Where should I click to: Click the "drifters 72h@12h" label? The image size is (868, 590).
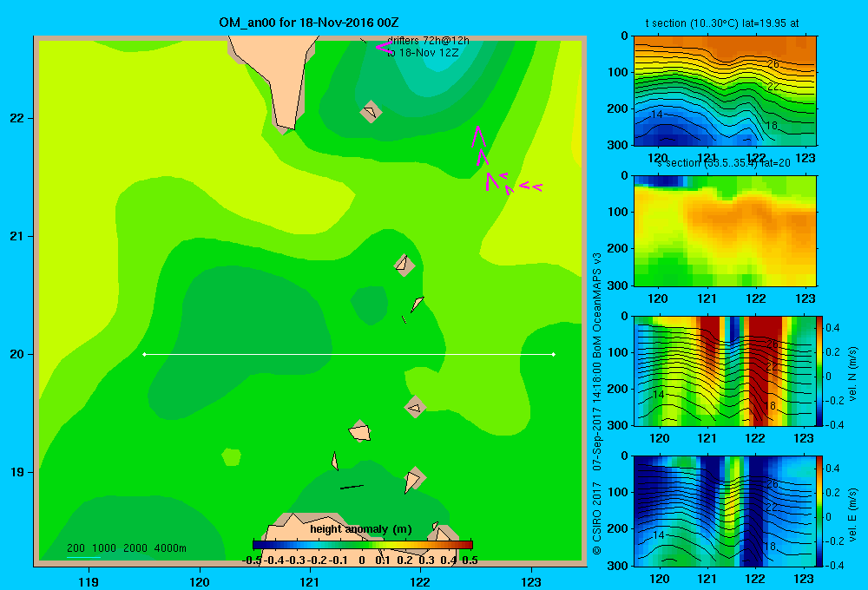[x=428, y=41]
